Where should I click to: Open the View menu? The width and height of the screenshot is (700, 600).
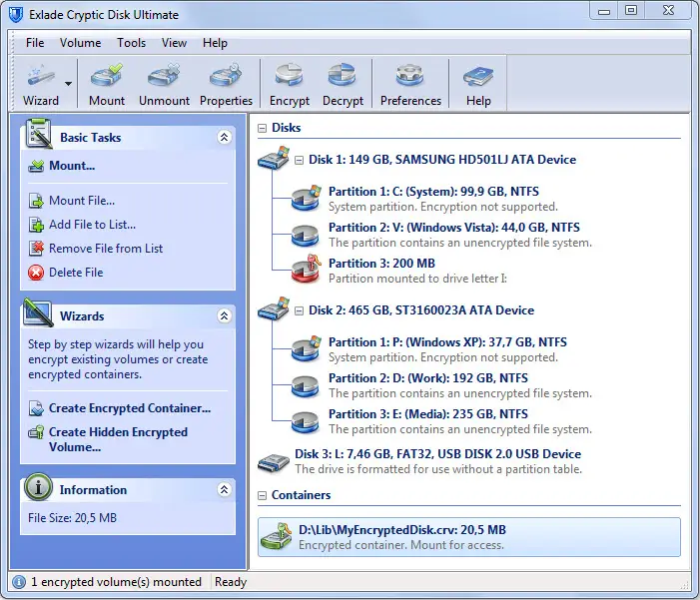[174, 43]
